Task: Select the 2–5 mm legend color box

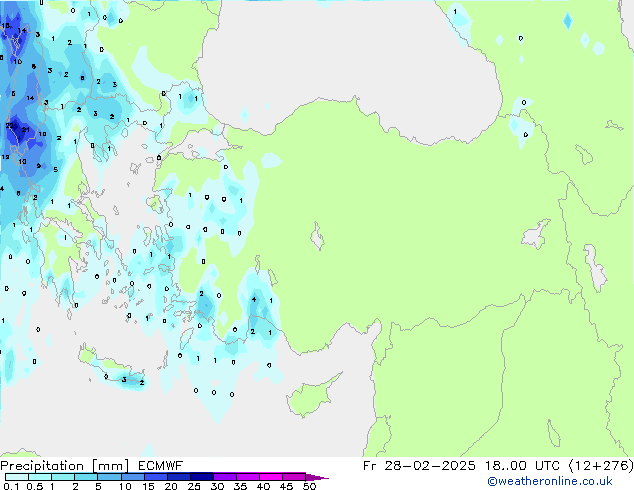Action: (86, 477)
